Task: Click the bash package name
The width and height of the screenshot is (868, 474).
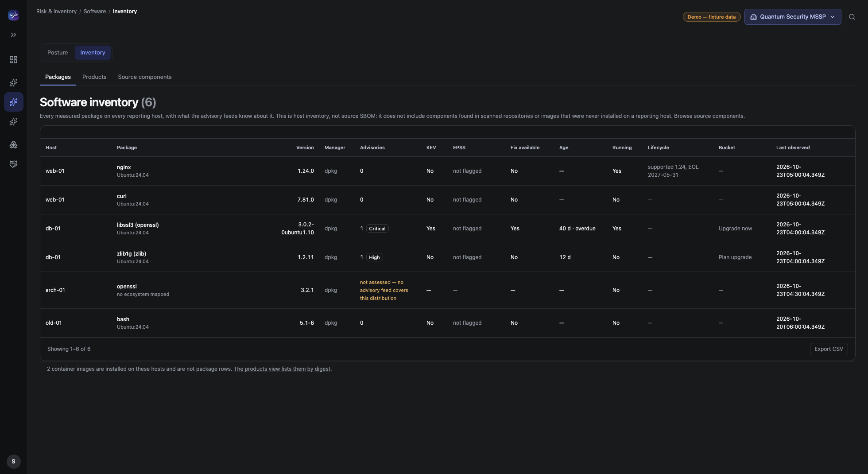Action: coord(123,319)
